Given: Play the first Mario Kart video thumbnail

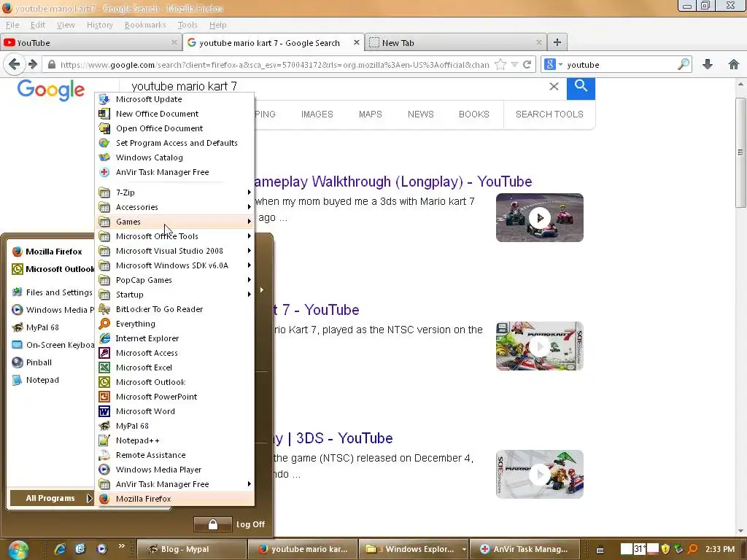Looking at the screenshot, I should point(539,217).
